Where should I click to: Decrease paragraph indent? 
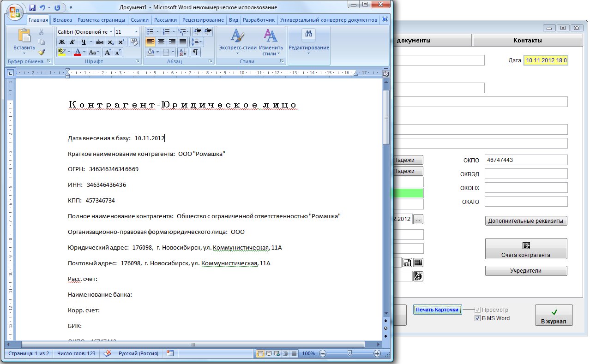point(198,32)
